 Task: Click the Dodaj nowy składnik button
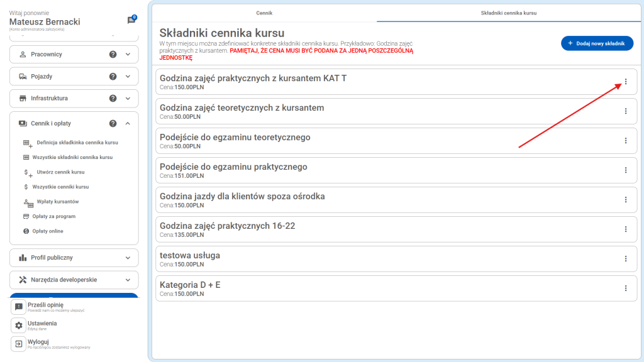(596, 43)
